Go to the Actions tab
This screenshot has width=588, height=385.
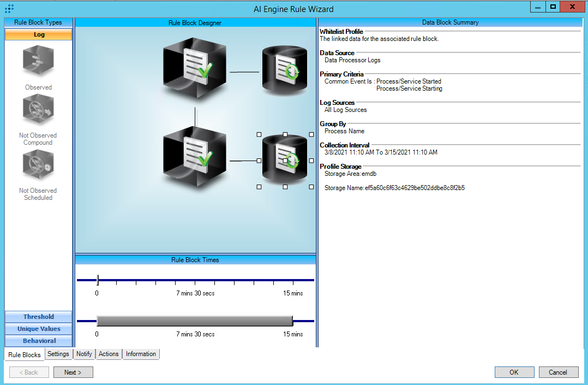point(109,354)
